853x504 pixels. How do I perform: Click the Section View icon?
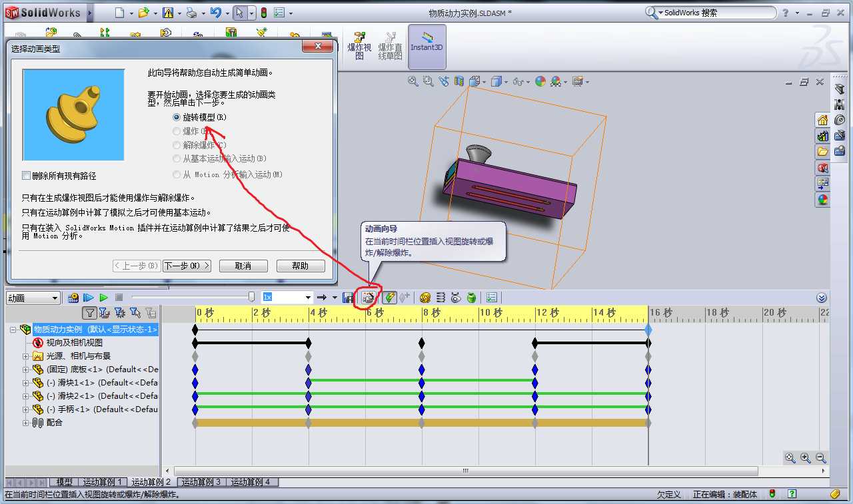pyautogui.click(x=459, y=81)
